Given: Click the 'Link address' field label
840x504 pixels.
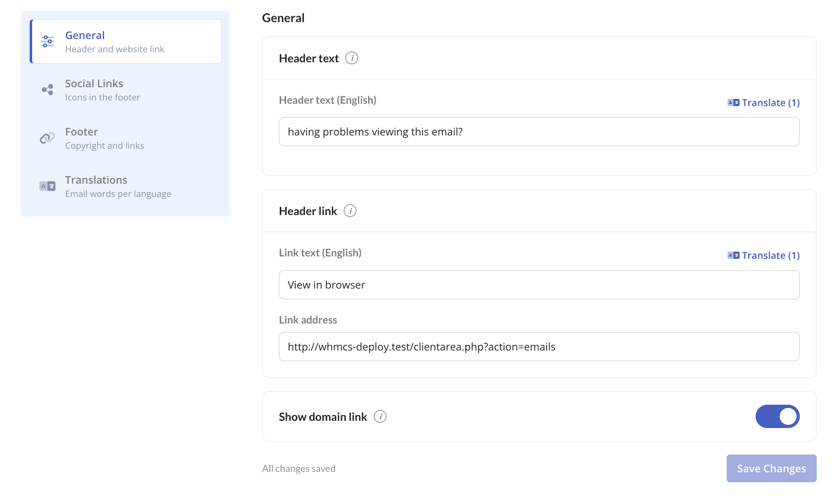Looking at the screenshot, I should [308, 320].
